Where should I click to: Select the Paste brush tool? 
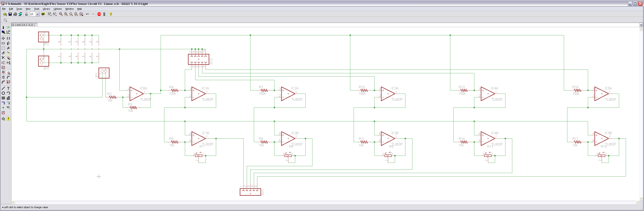tap(8, 53)
